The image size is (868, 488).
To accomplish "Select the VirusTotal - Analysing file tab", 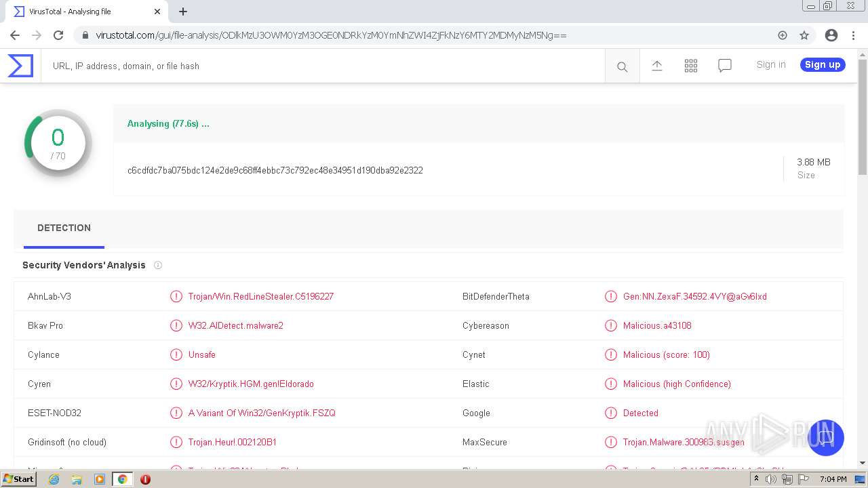I will click(x=87, y=12).
